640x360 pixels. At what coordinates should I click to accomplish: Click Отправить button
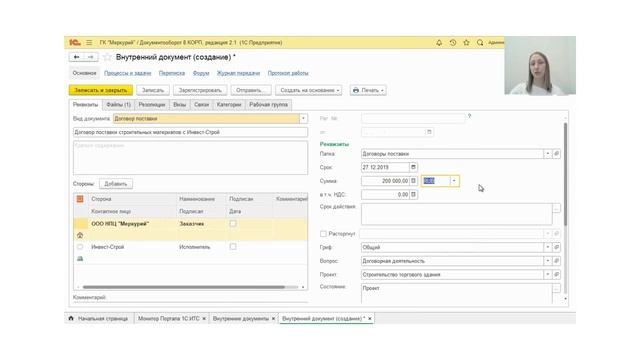[x=251, y=90]
